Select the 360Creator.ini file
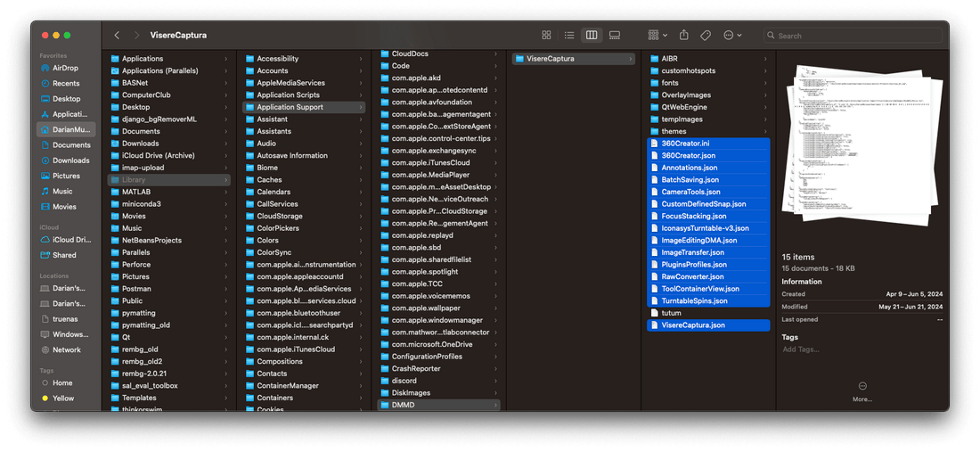The height and width of the screenshot is (452, 980). (x=709, y=144)
